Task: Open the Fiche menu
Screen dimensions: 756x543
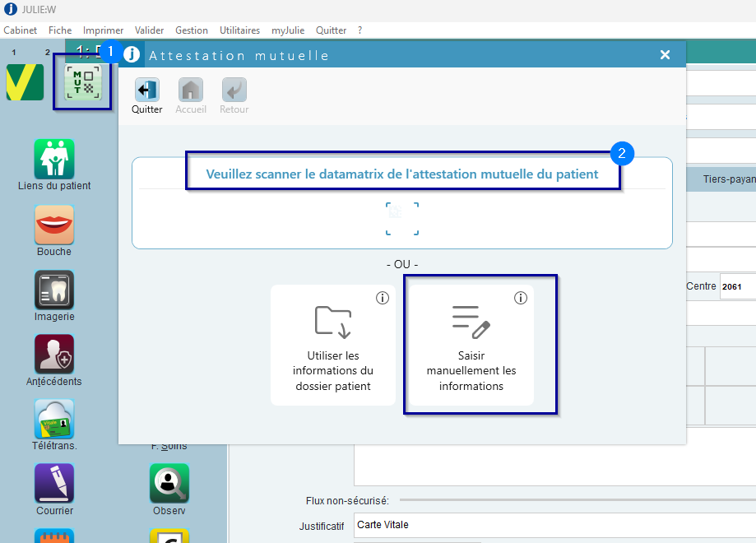Action: tap(60, 30)
